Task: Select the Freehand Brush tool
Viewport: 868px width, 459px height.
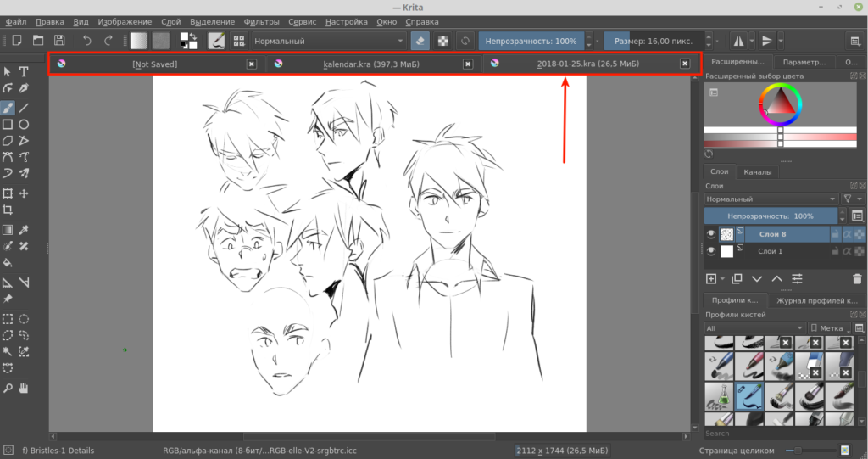Action: pyautogui.click(x=8, y=108)
